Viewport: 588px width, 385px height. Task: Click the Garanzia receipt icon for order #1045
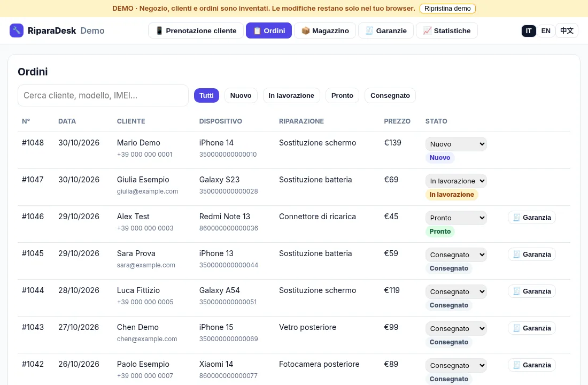click(516, 255)
